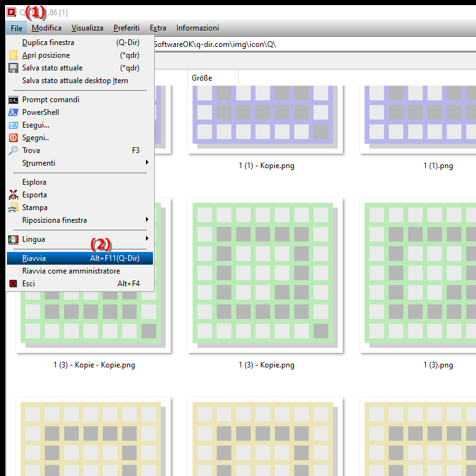
Task: Select thumbnail 1 (3).png
Action: 418,275
